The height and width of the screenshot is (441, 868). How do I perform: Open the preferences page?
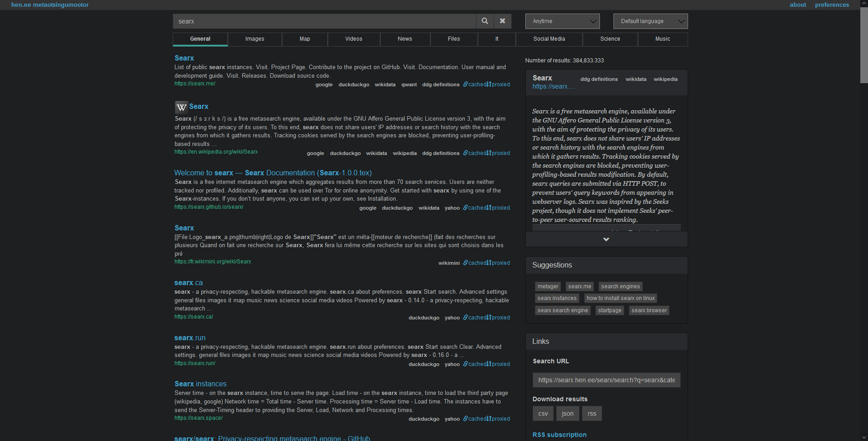[832, 5]
